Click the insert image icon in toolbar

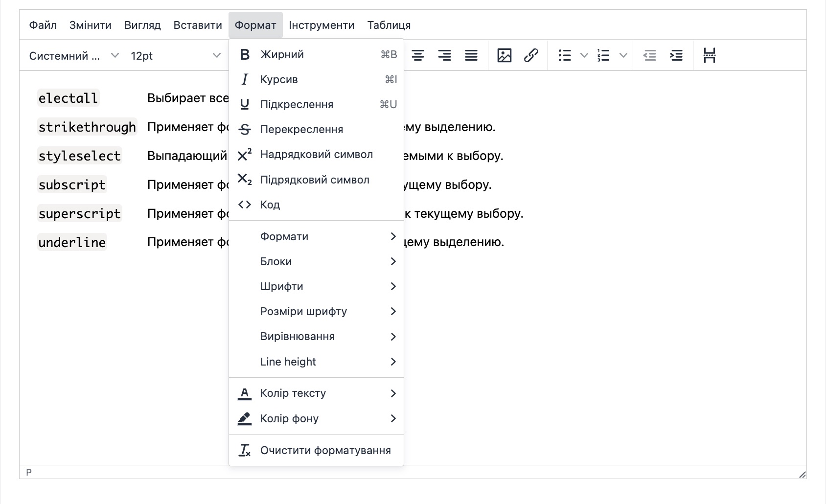click(x=504, y=56)
